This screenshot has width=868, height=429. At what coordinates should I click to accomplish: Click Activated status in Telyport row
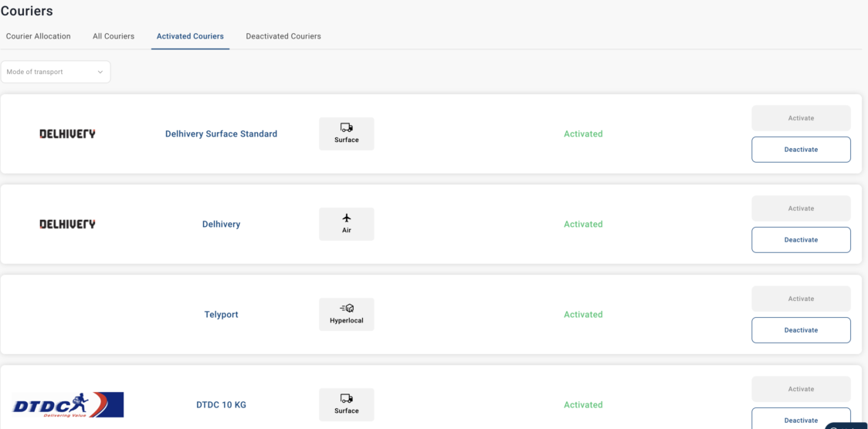click(x=584, y=315)
